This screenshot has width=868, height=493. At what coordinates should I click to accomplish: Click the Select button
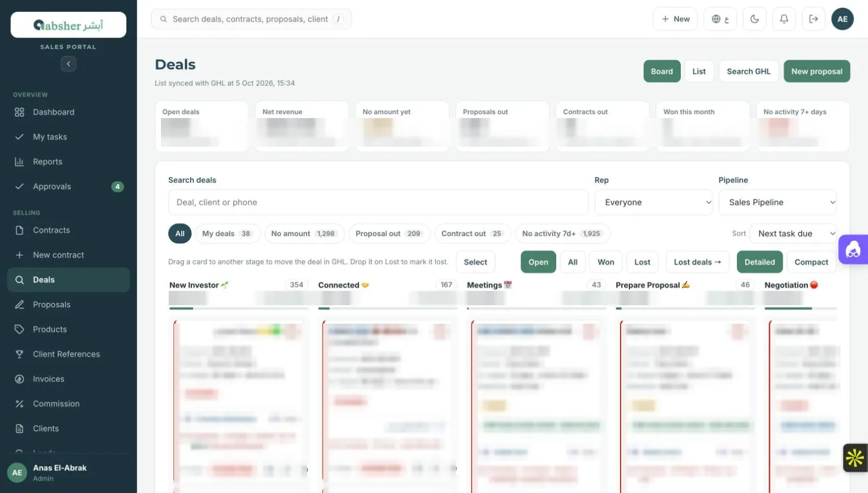pyautogui.click(x=476, y=262)
